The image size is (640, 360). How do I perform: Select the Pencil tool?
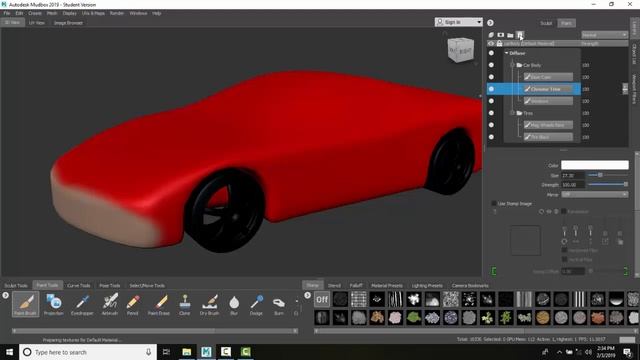click(133, 304)
